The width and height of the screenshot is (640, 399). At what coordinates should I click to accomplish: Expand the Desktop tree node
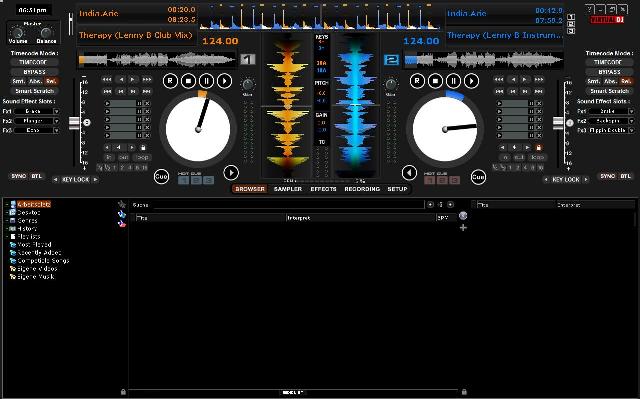(x=7, y=213)
